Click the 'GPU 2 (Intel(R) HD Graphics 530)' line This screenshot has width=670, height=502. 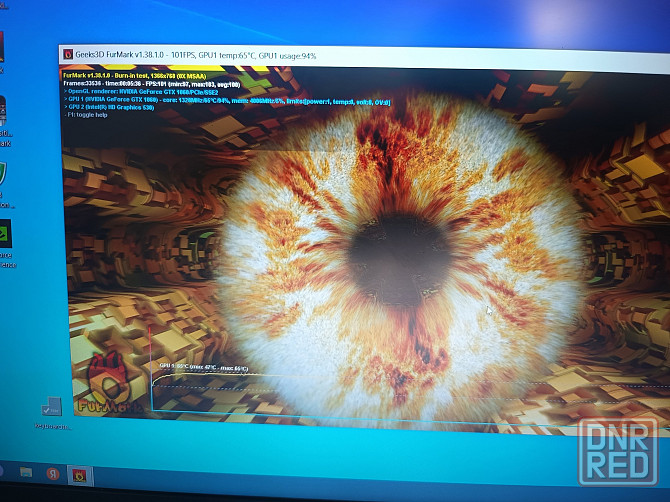click(x=109, y=107)
